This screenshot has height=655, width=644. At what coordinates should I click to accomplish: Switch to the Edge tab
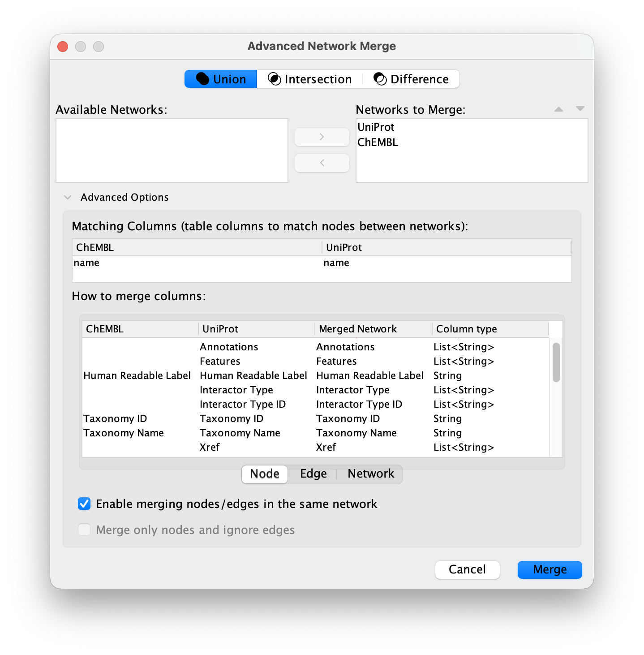[313, 474]
